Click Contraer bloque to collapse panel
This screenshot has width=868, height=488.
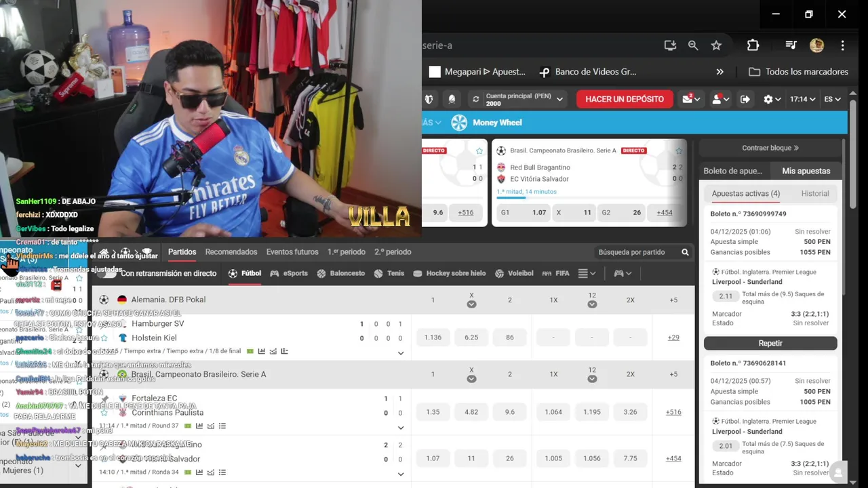coord(770,148)
